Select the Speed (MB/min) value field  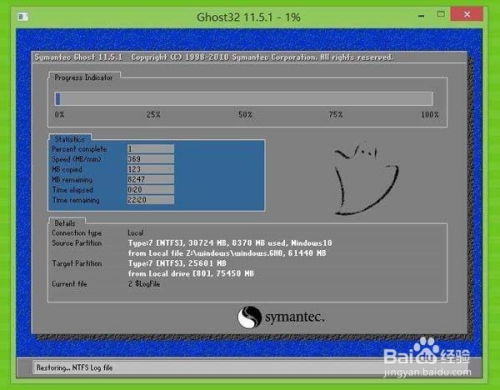tap(150, 159)
